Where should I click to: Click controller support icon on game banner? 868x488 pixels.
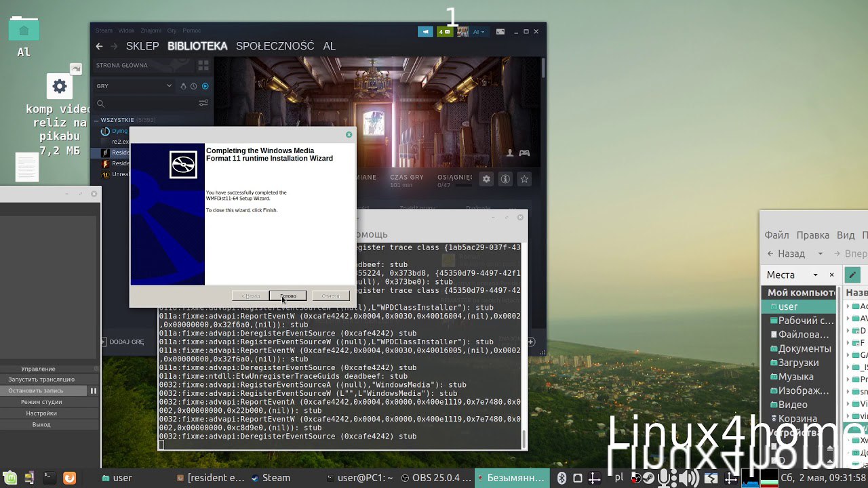[x=524, y=152]
